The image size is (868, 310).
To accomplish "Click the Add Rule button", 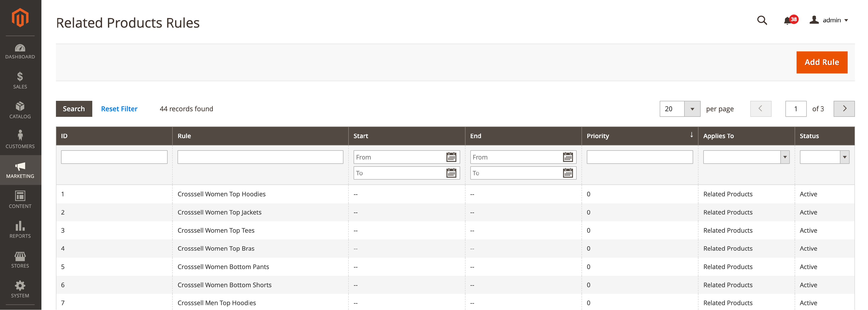I will [822, 62].
